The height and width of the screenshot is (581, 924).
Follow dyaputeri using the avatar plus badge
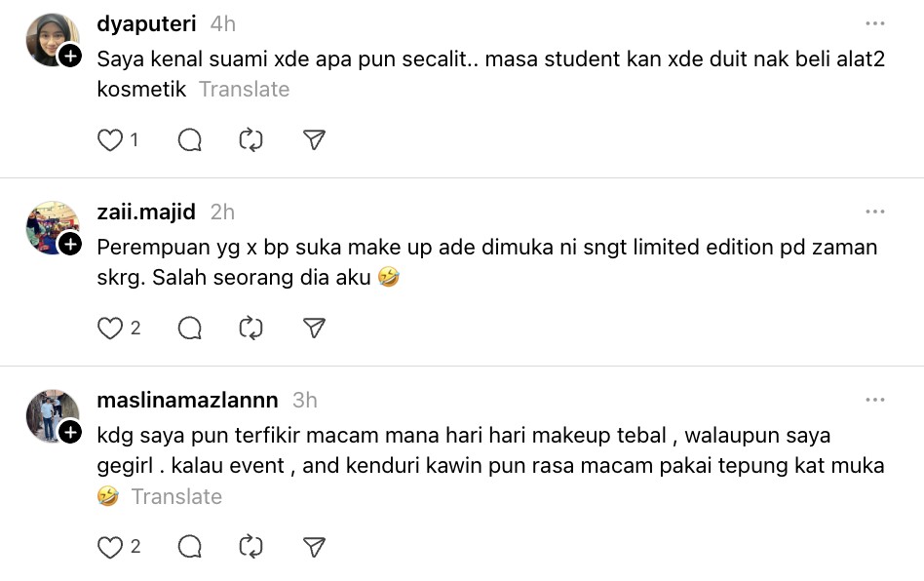70,57
